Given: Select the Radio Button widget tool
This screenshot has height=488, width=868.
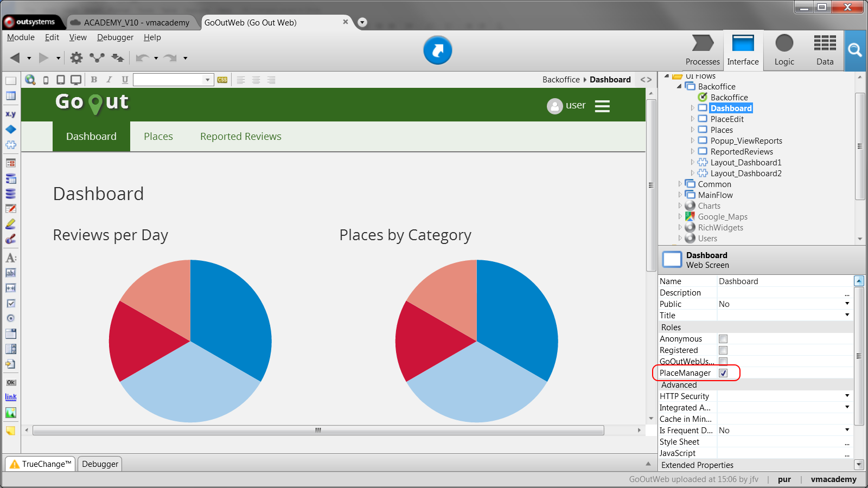Looking at the screenshot, I should pyautogui.click(x=11, y=318).
